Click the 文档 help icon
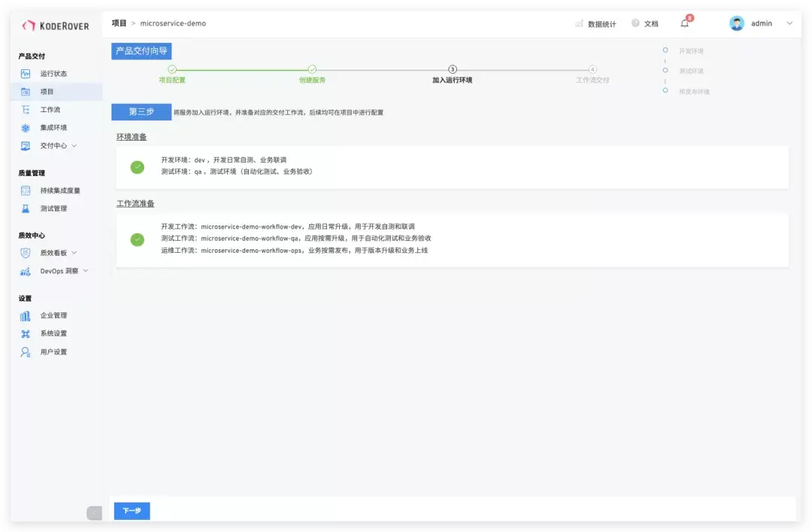 click(635, 23)
